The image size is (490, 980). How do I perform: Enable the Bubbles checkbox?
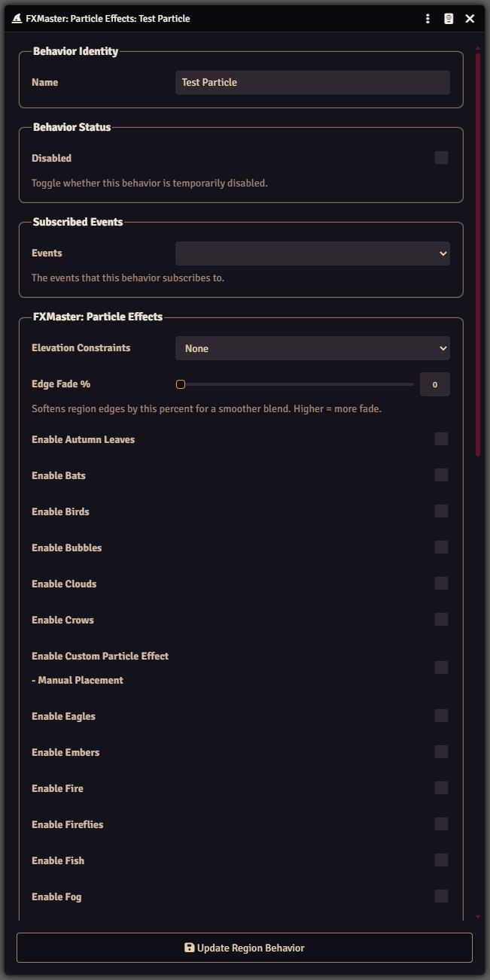441,548
